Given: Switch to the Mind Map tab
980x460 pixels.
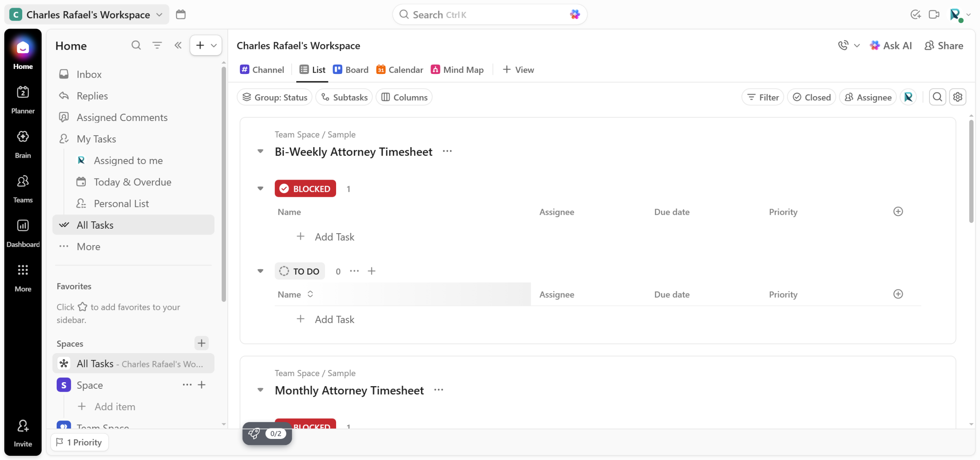Looking at the screenshot, I should [457, 70].
